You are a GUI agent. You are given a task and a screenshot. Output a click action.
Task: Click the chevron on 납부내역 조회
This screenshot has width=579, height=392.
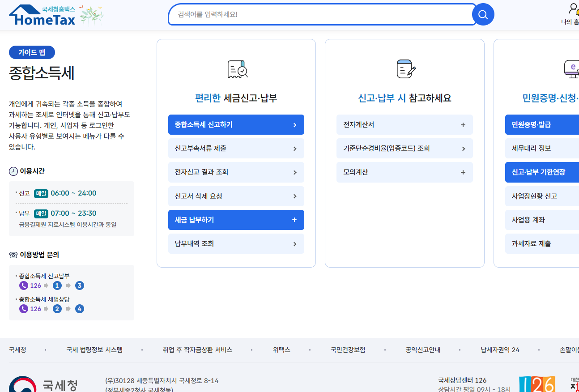[x=295, y=244]
